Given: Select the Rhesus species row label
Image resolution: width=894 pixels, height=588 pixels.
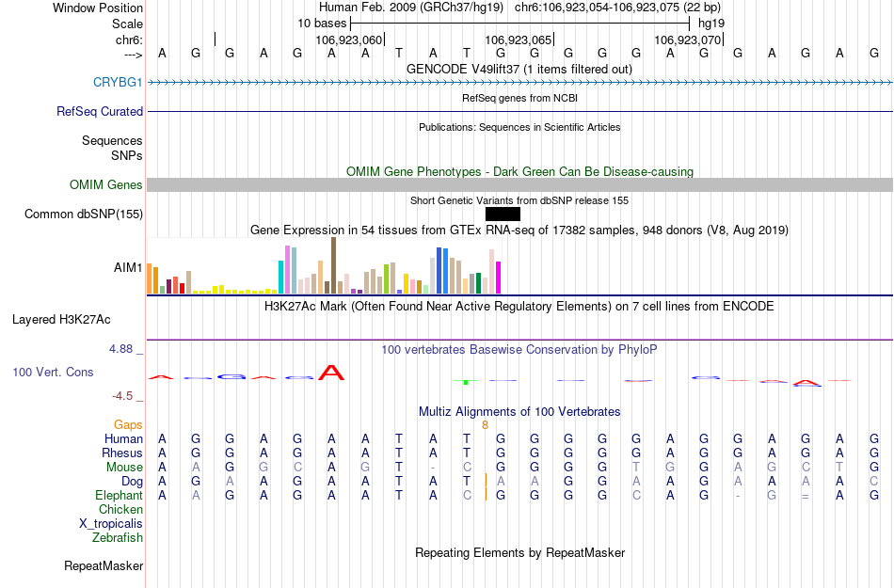Looking at the screenshot, I should 122,453.
